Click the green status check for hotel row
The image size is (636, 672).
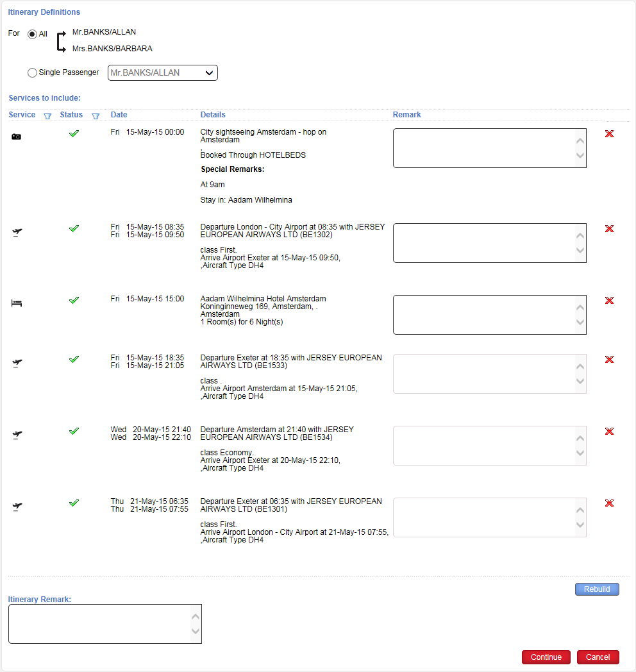[x=74, y=301]
